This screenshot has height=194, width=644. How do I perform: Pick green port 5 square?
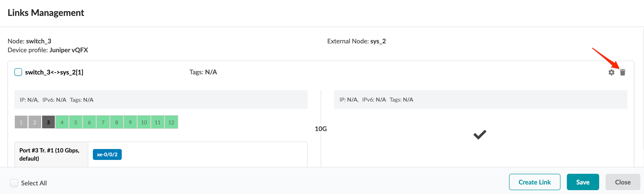point(76,122)
